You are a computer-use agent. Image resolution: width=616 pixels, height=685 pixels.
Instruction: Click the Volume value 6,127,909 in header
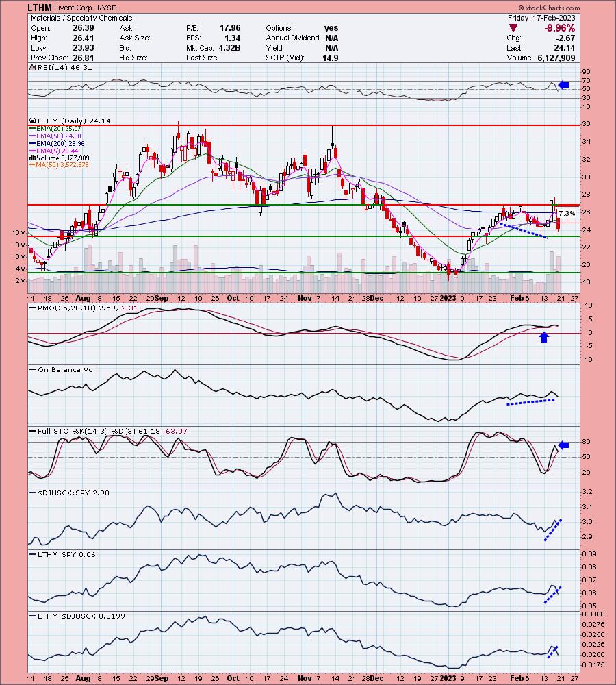(556, 58)
